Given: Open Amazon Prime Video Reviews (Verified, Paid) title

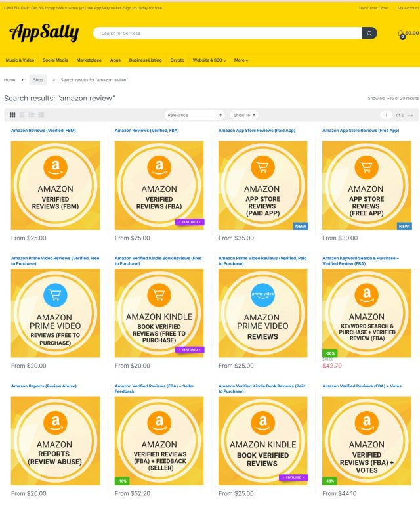Looking at the screenshot, I should tap(262, 261).
